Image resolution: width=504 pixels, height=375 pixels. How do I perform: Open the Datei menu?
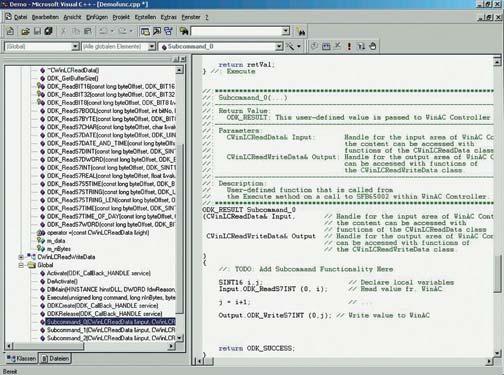pyautogui.click(x=20, y=17)
